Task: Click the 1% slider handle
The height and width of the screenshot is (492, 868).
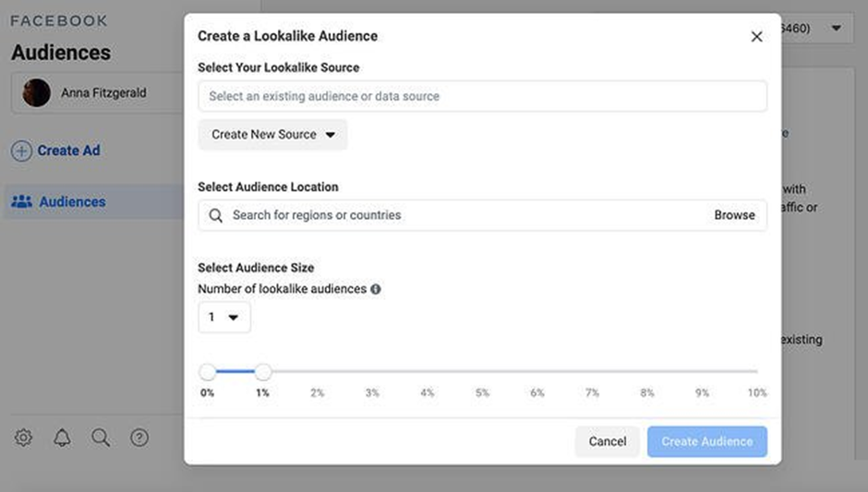Action: pos(263,372)
